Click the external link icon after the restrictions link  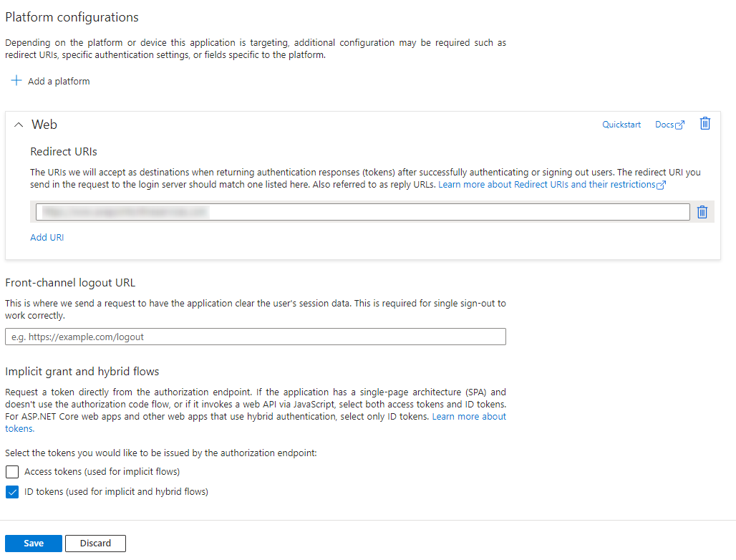662,184
